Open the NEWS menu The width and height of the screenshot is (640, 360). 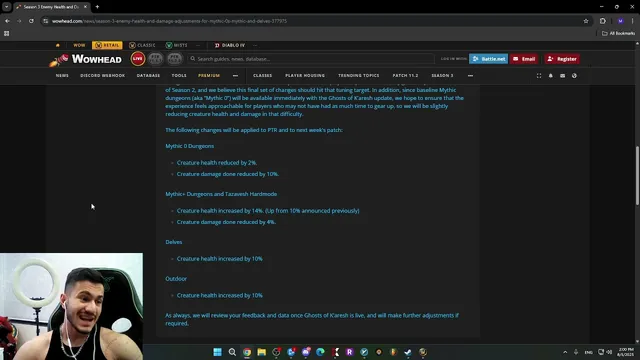point(62,76)
